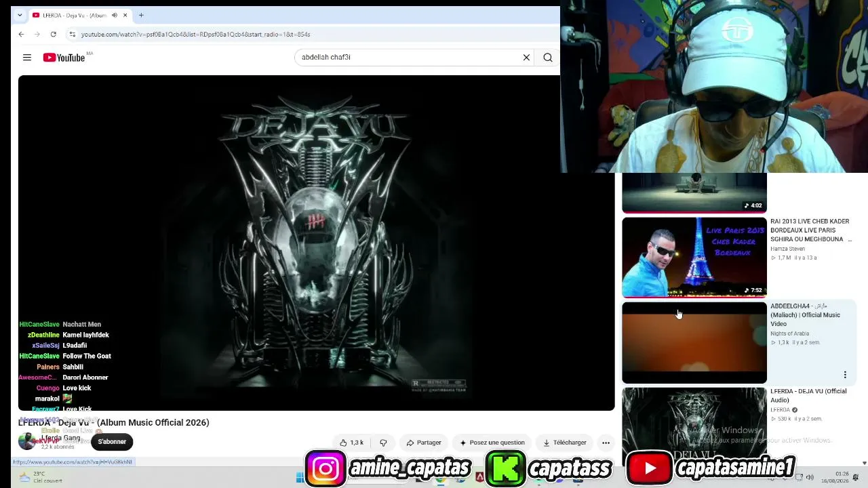This screenshot has width=868, height=488.
Task: Open LFERDA - DEJA VU (Official Audio) title
Action: (808, 396)
